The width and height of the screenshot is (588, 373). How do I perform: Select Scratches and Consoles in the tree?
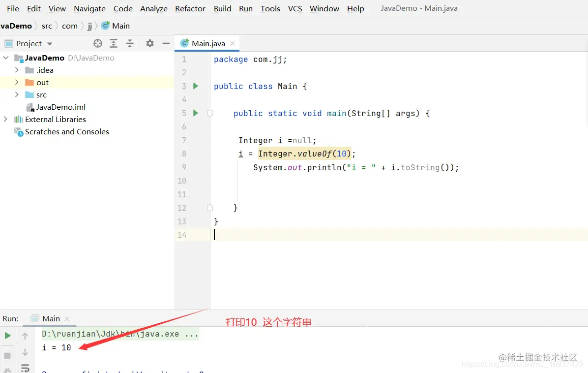(67, 132)
